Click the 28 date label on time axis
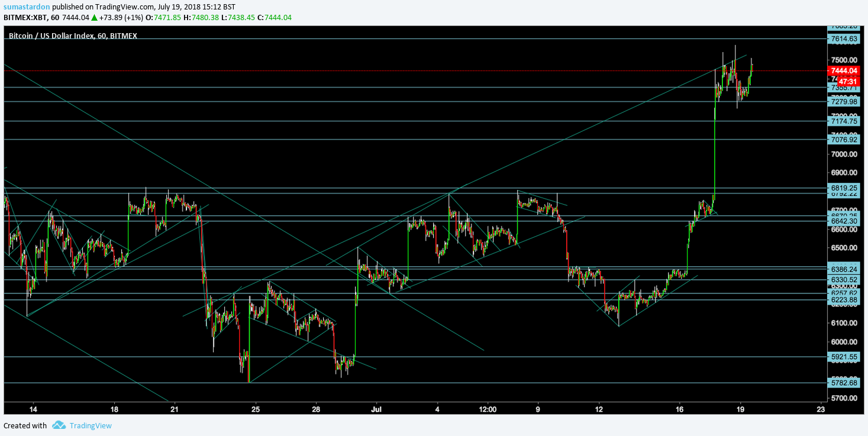Screen dimensions: 868x436 click(316, 409)
